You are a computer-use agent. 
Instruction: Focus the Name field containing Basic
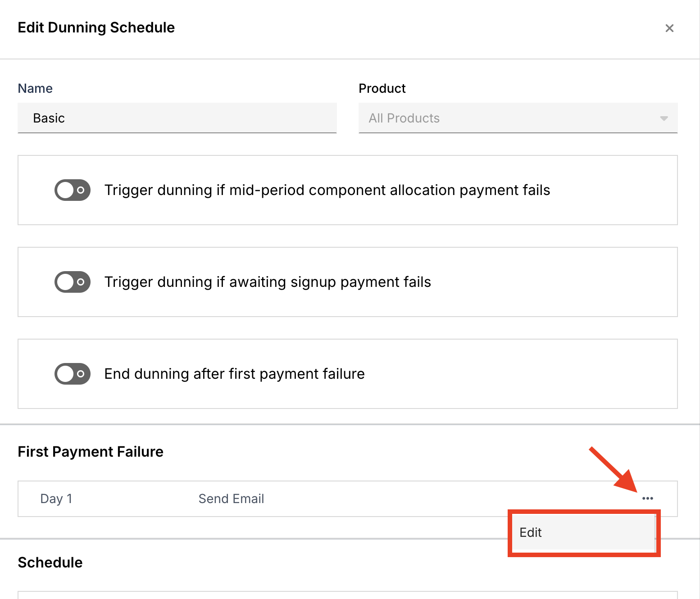(x=177, y=118)
